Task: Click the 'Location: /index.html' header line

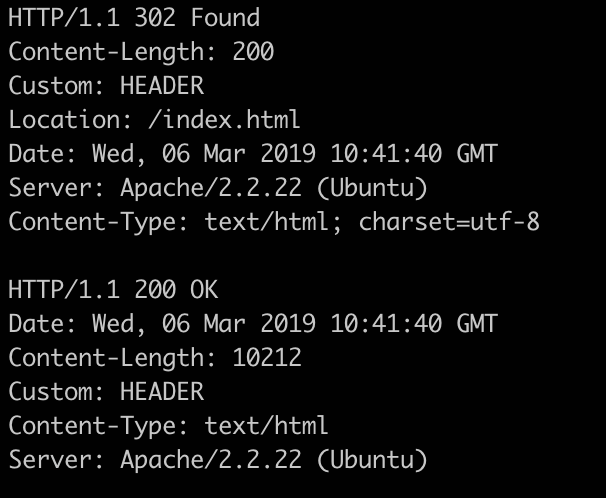Action: point(154,120)
